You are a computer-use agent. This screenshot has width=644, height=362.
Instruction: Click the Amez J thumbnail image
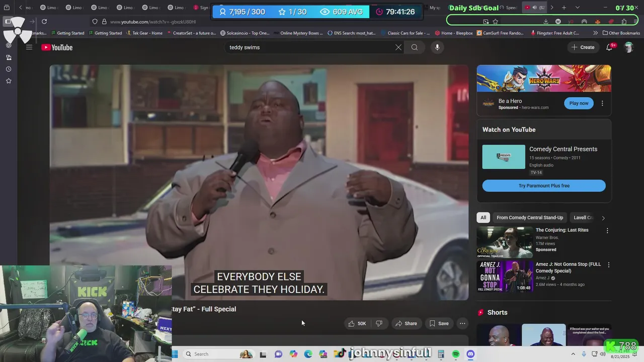[x=505, y=276]
